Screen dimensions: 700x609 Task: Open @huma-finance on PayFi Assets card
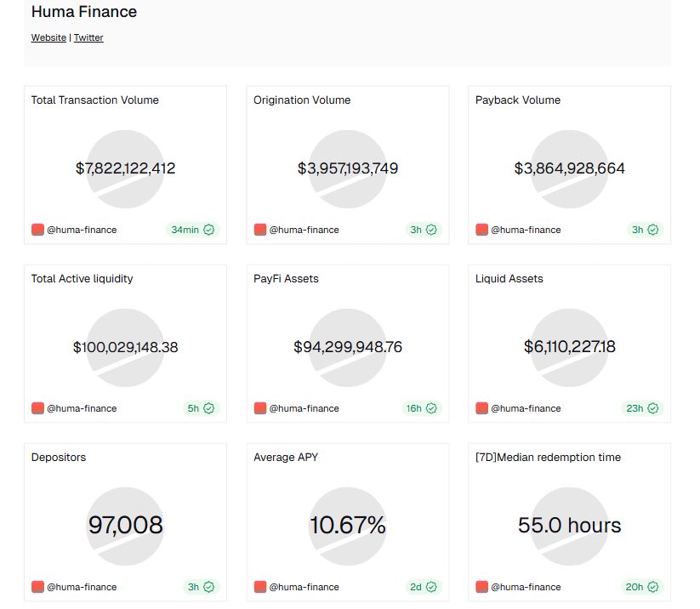[304, 408]
